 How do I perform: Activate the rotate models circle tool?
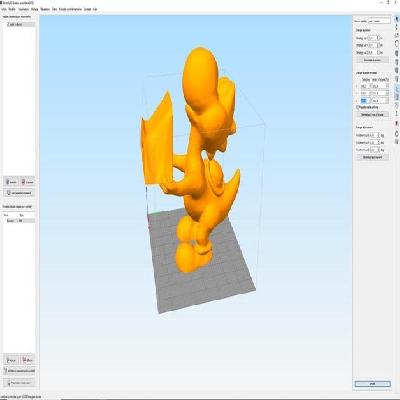[x=396, y=43]
